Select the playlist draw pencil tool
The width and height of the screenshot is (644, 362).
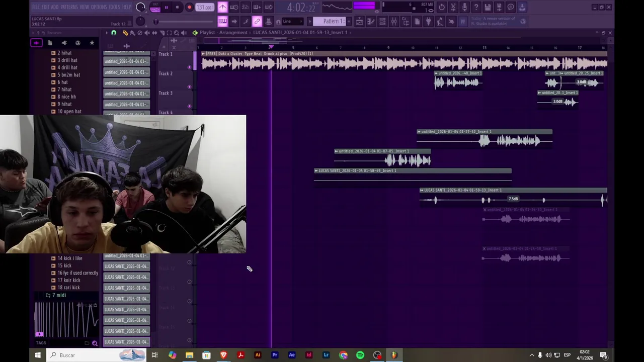[125, 33]
